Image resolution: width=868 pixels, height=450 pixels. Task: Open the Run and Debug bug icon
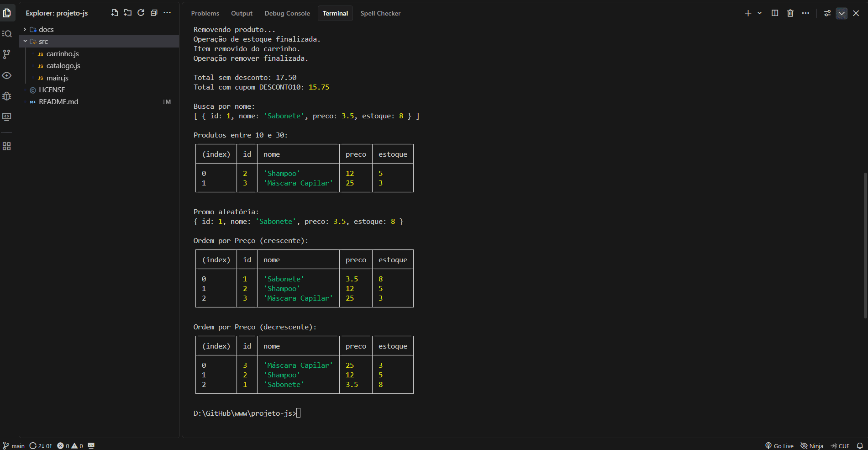click(x=6, y=96)
